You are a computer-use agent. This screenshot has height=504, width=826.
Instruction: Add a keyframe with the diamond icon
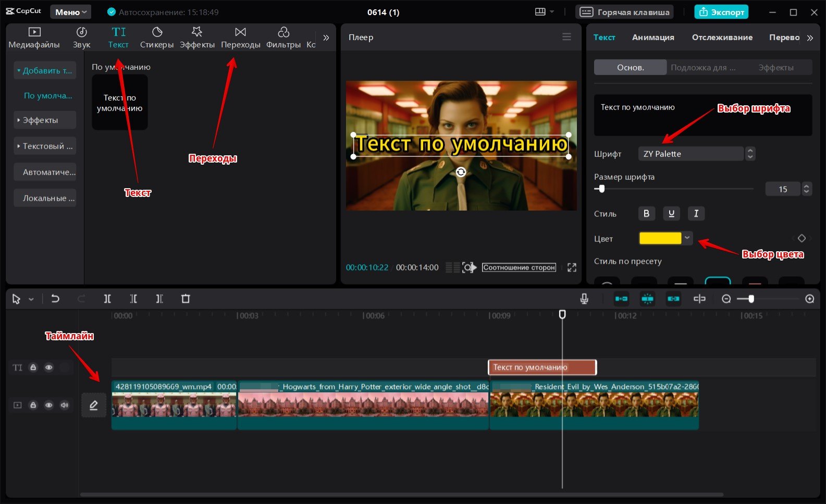pos(802,238)
